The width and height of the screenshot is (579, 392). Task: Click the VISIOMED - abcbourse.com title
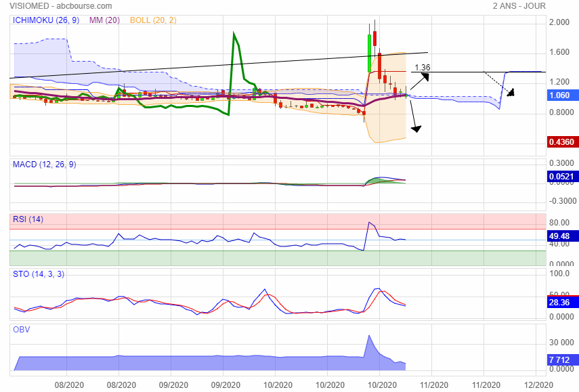click(60, 6)
